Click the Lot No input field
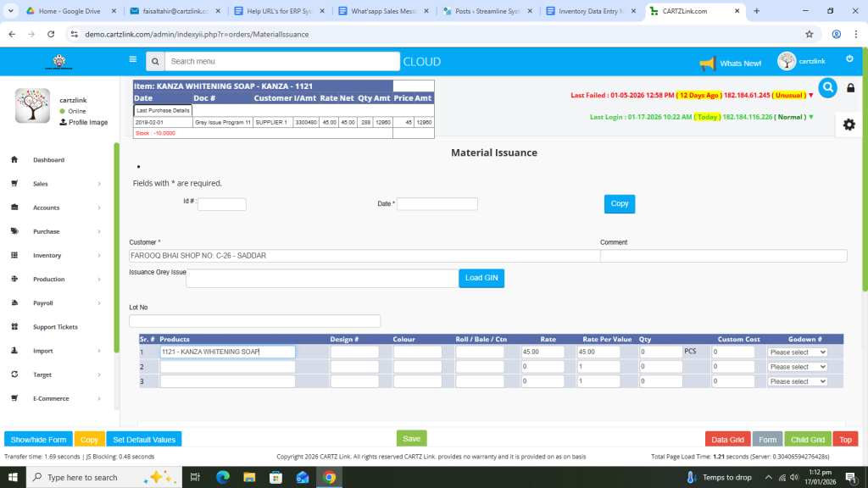868x488 pixels. point(254,321)
